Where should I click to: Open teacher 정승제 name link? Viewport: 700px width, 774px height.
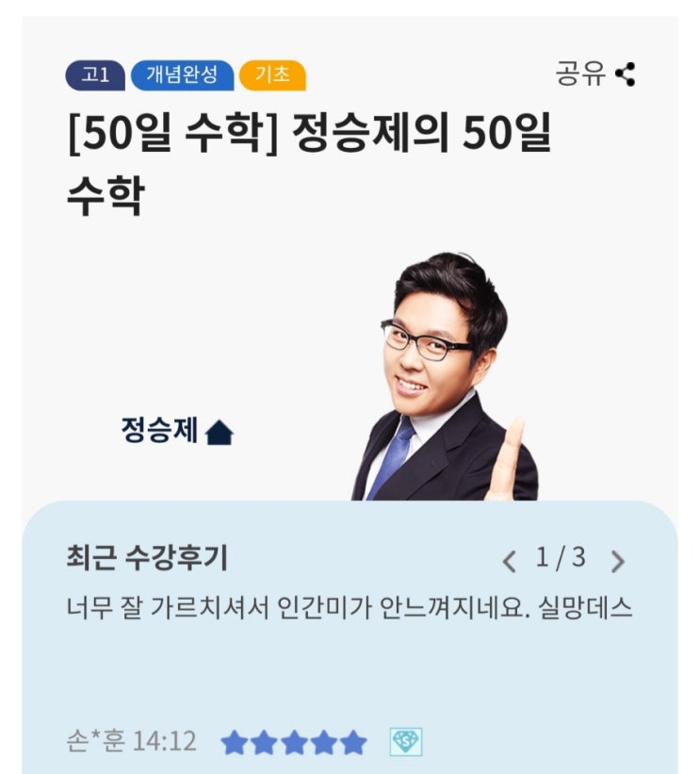coord(160,430)
